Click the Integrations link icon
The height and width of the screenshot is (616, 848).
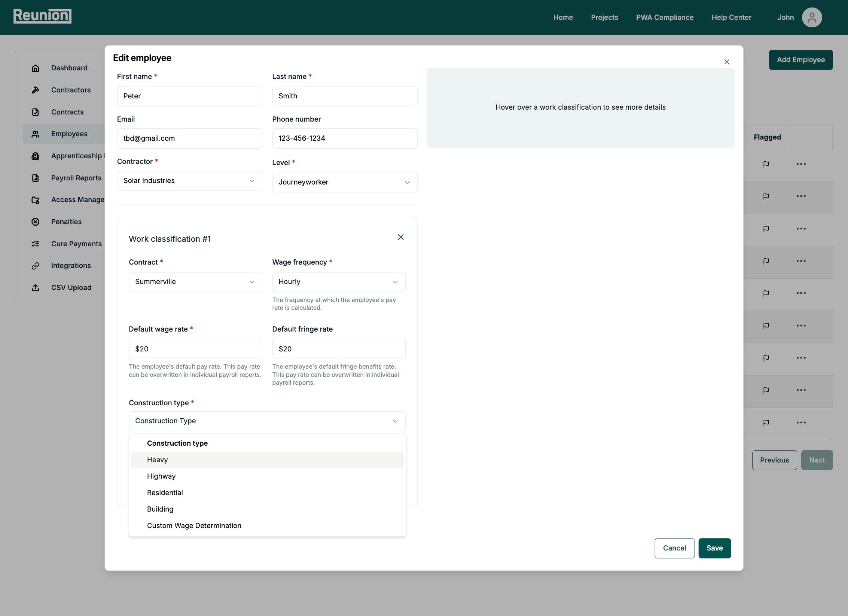pyautogui.click(x=36, y=266)
